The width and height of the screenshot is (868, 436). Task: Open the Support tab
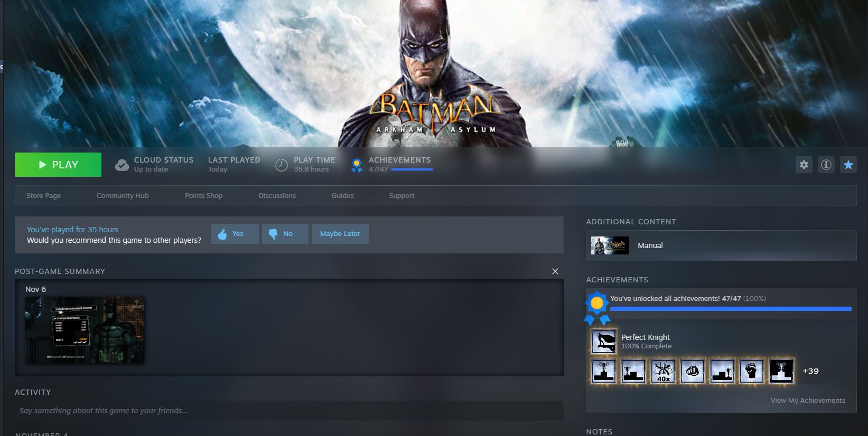(402, 195)
